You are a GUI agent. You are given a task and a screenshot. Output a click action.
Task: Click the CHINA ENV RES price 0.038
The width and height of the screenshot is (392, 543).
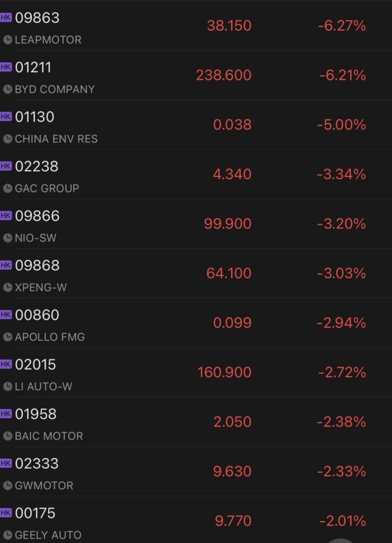[232, 125]
